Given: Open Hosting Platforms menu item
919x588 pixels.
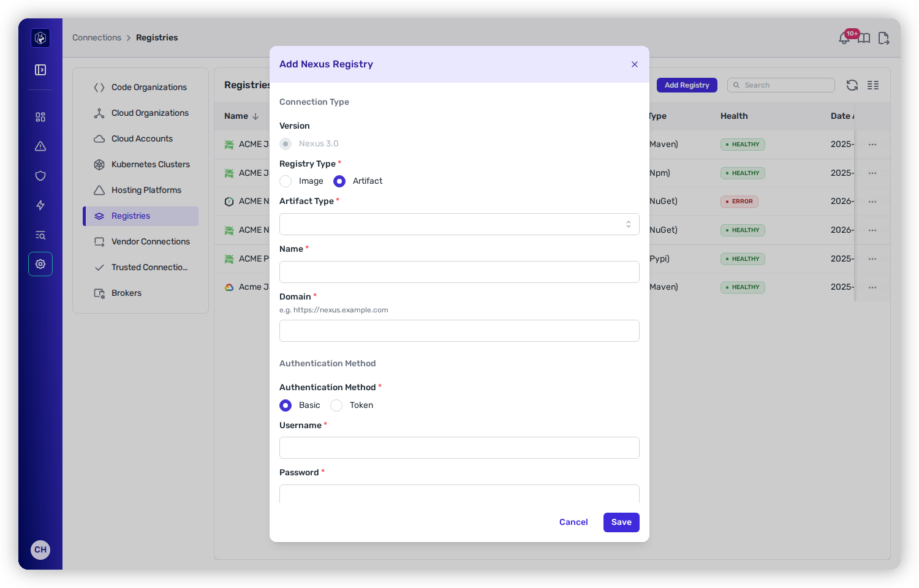Looking at the screenshot, I should coord(140,190).
